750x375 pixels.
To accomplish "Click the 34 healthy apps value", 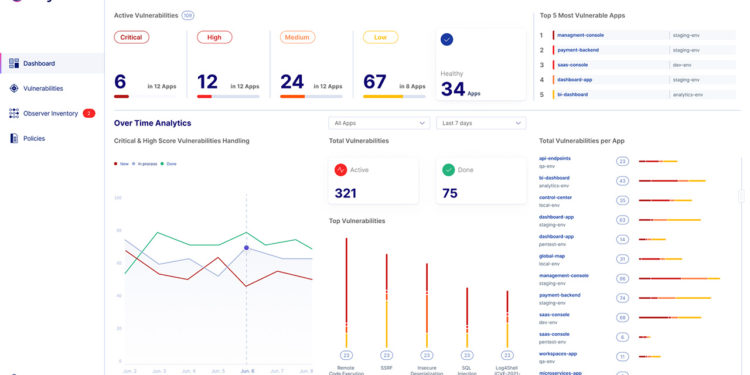I will click(x=453, y=89).
